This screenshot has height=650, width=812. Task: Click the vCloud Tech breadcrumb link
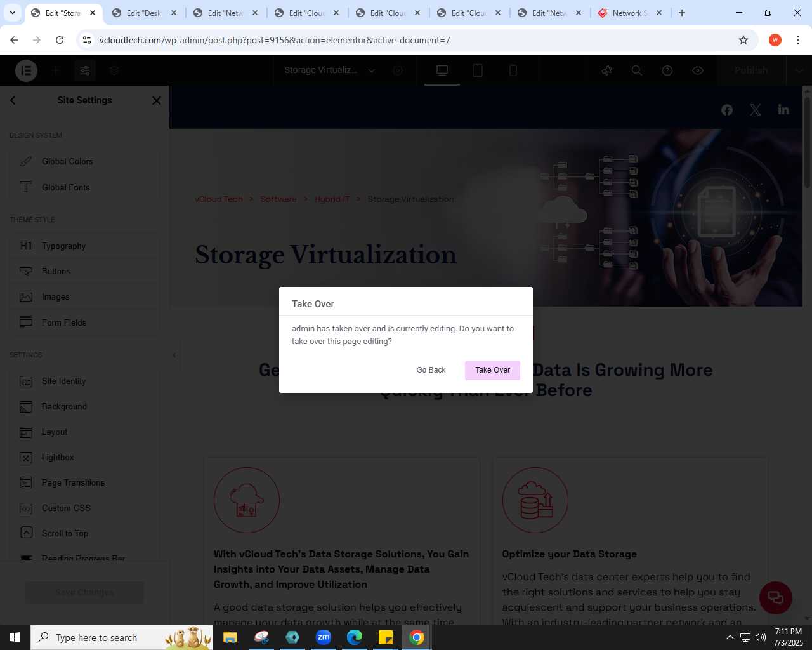click(x=219, y=199)
